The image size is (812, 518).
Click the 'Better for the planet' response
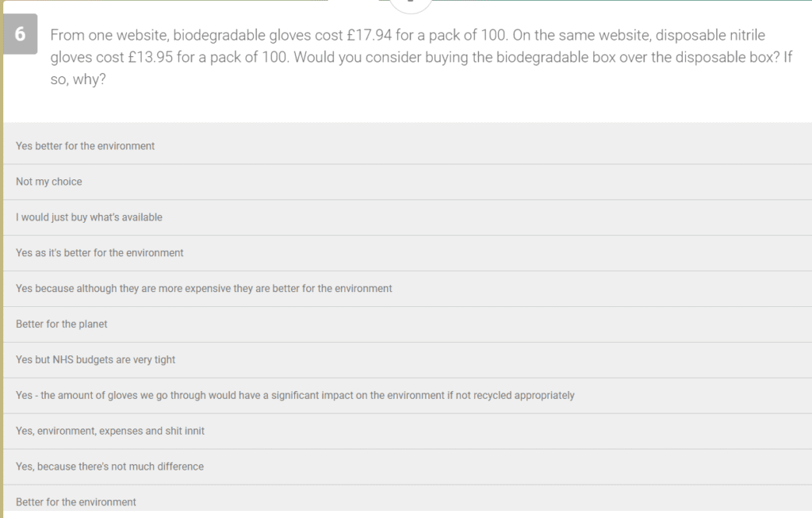[x=408, y=324]
